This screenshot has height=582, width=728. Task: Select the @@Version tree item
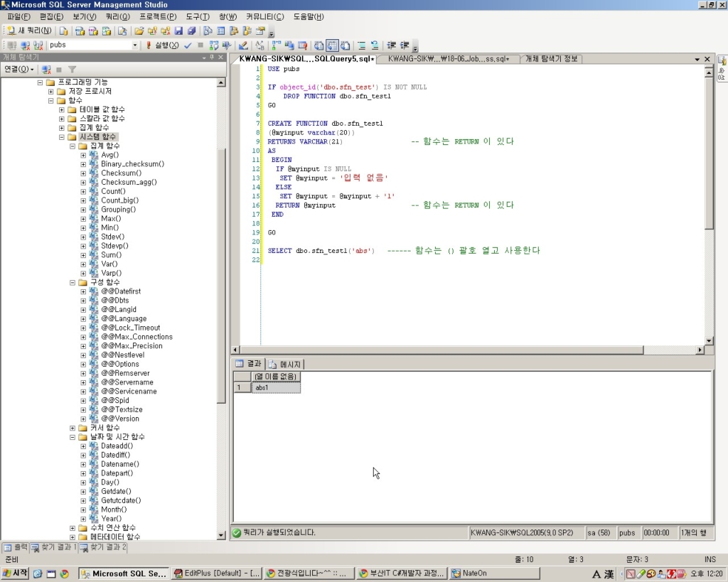tap(119, 419)
